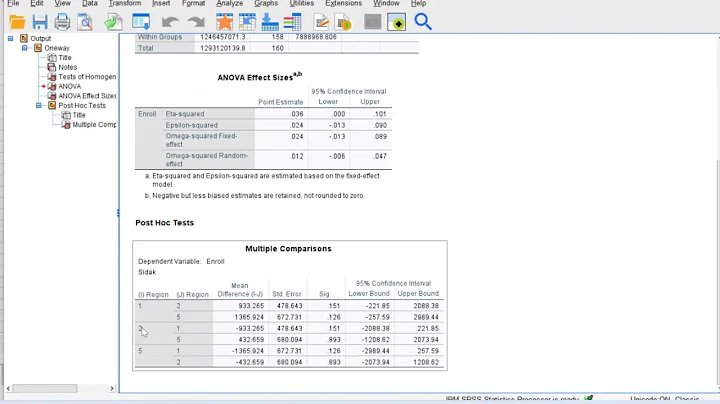Click the Recall recently used dialogs icon
Image resolution: width=720 pixels, height=404 pixels.
tap(141, 22)
